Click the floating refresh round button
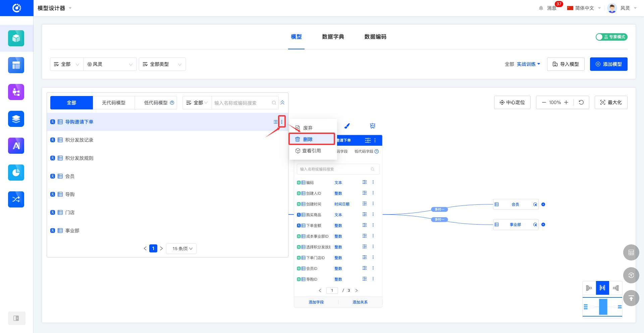644x333 pixels. tap(631, 275)
